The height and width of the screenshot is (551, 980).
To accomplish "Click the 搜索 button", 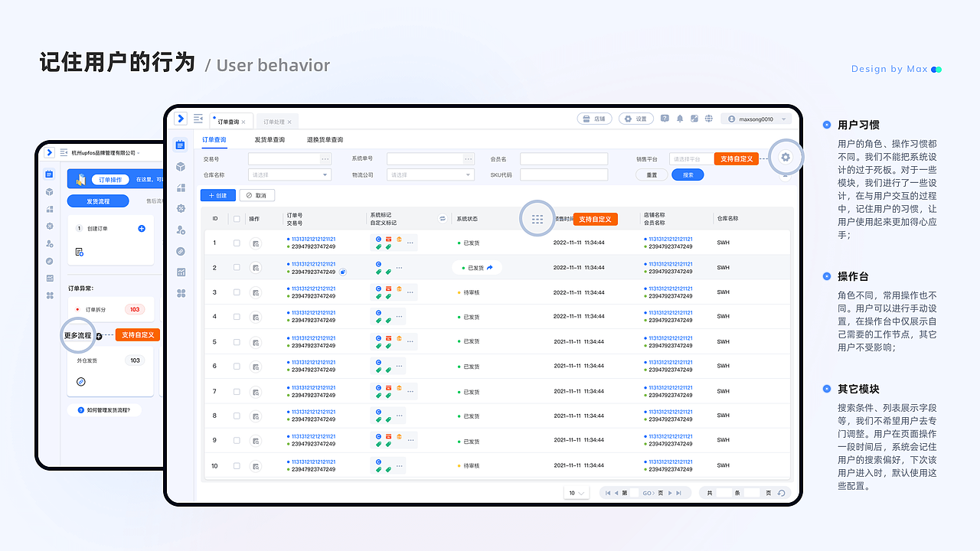I will click(x=688, y=174).
